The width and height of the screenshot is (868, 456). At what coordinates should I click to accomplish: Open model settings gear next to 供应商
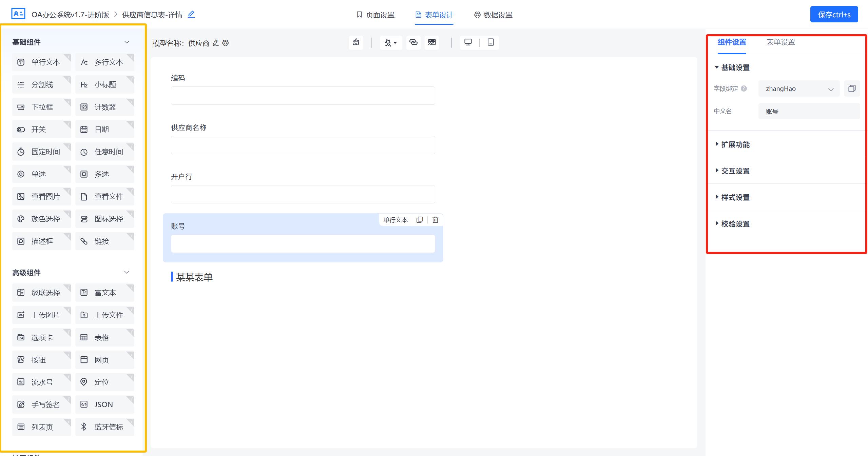[x=226, y=43]
